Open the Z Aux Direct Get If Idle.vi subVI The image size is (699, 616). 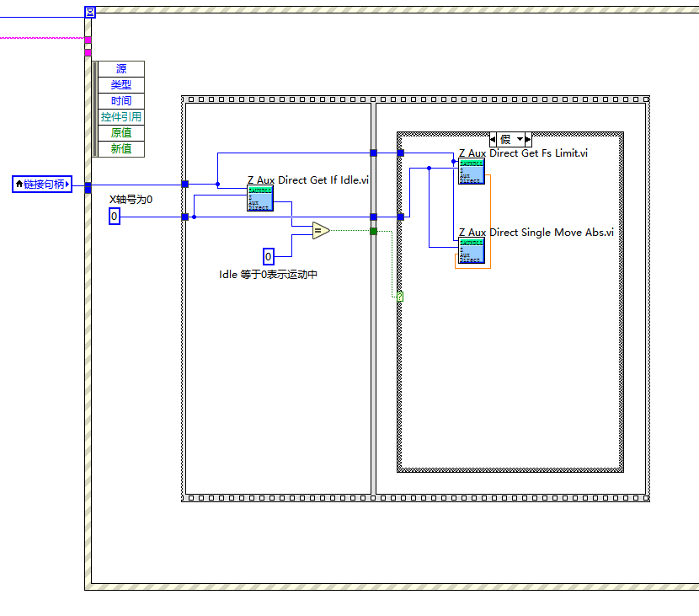point(260,197)
